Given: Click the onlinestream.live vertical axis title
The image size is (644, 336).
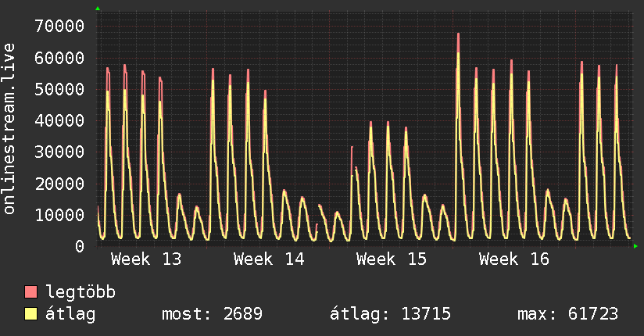Looking at the screenshot, I should pos(9,129).
